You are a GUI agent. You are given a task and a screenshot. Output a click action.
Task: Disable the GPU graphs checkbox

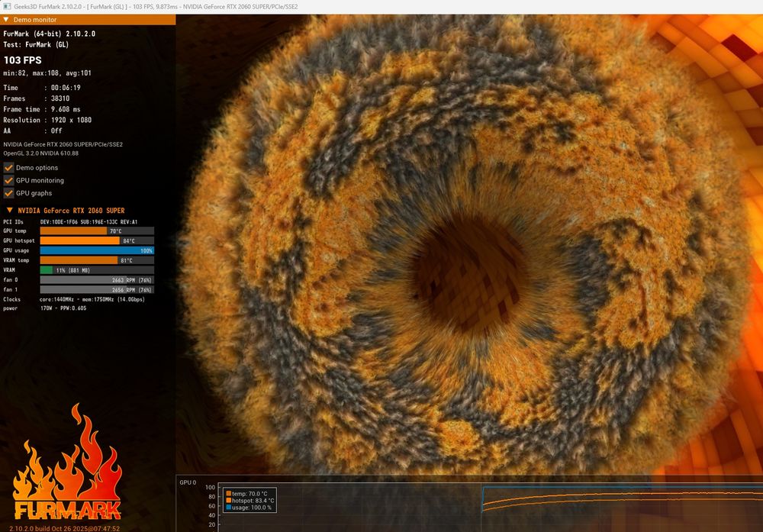click(x=8, y=193)
